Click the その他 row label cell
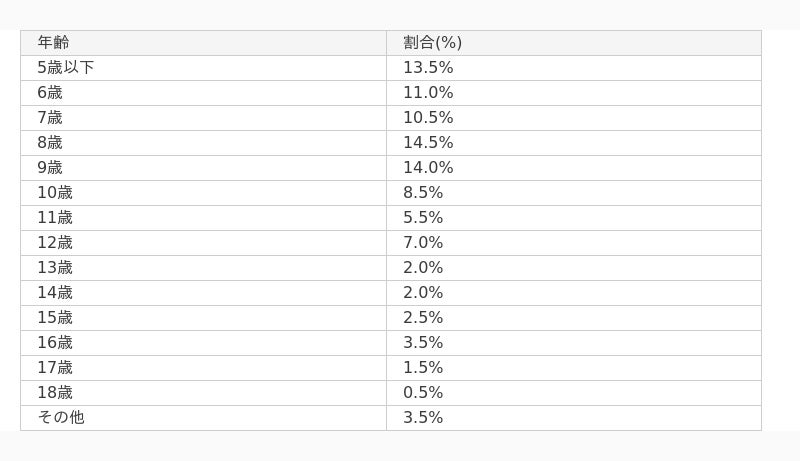Viewport: 800px width, 461px height. pos(61,418)
